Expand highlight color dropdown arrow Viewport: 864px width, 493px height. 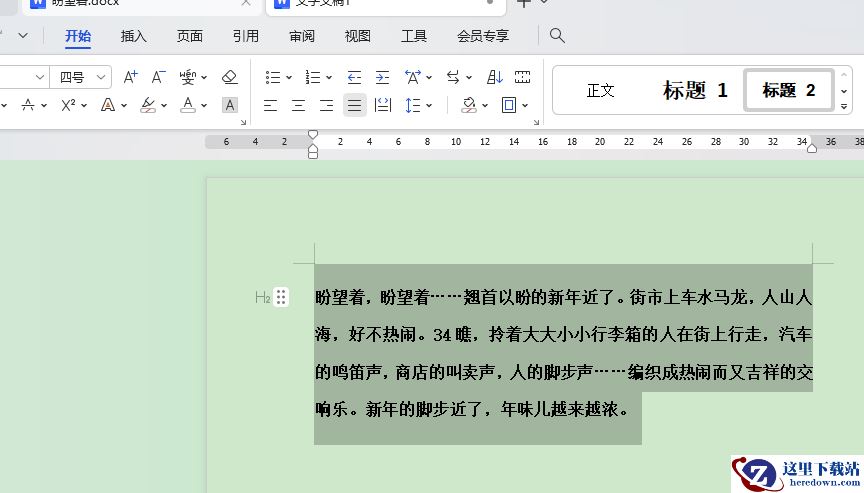tap(164, 106)
